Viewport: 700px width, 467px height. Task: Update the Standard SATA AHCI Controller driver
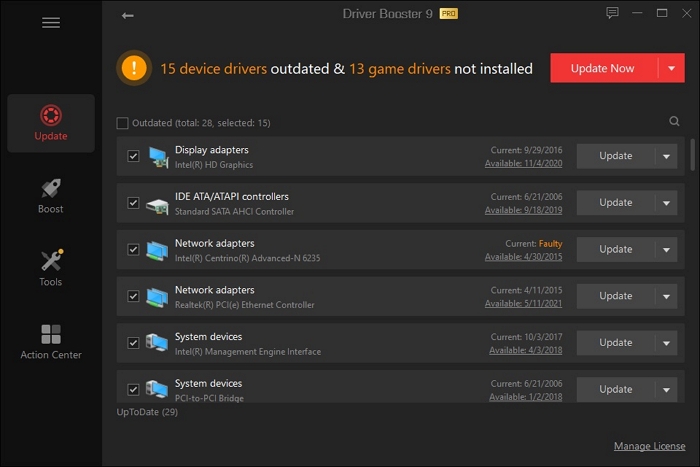click(616, 203)
